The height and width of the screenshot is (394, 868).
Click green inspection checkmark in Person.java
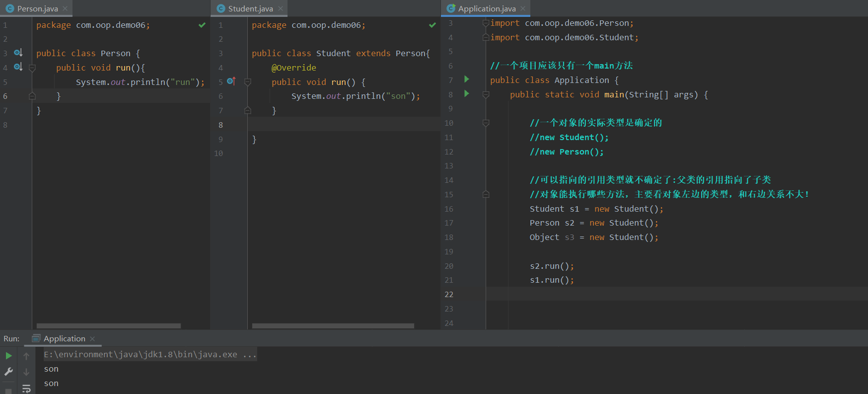tap(202, 25)
